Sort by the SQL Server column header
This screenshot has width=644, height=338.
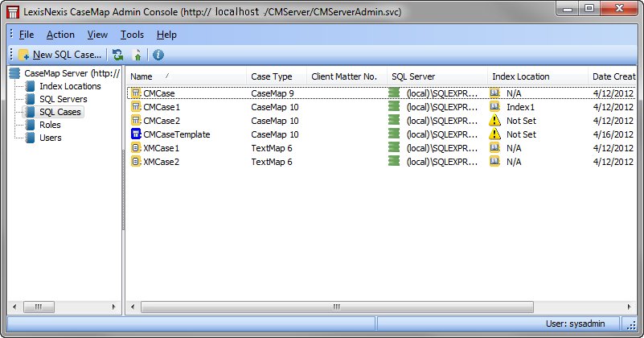coord(437,76)
